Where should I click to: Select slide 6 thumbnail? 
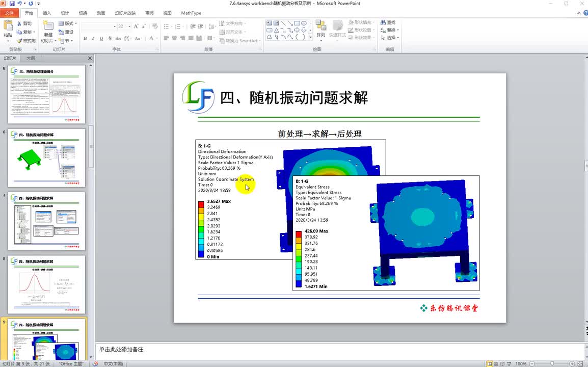tap(47, 158)
